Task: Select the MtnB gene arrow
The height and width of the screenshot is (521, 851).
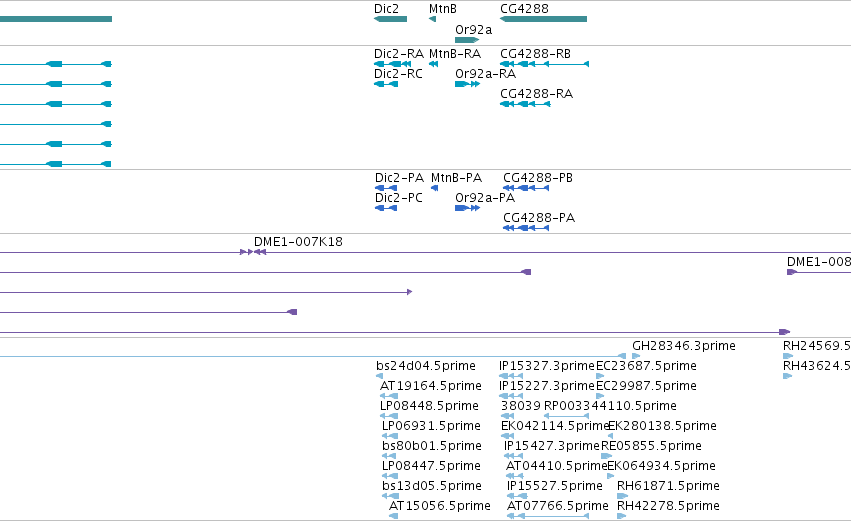Action: [432, 19]
